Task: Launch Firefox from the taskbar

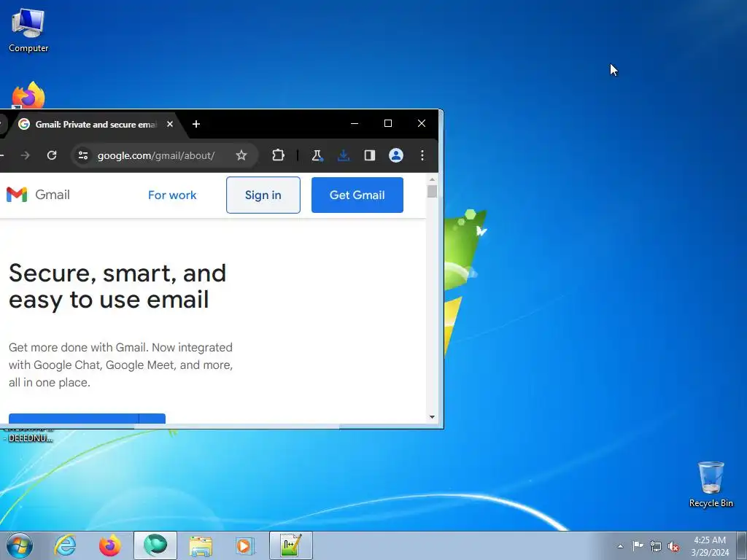Action: click(109, 545)
